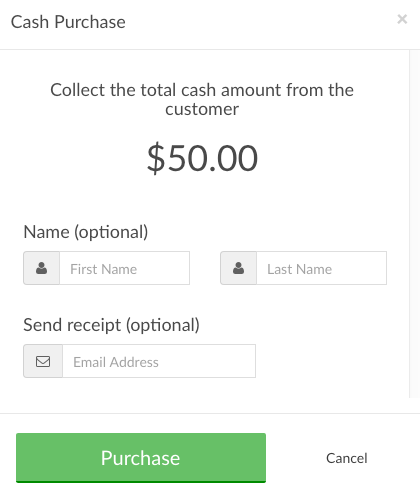Close the Cash Purchase dialog with the X
The height and width of the screenshot is (498, 420).
coord(402,19)
